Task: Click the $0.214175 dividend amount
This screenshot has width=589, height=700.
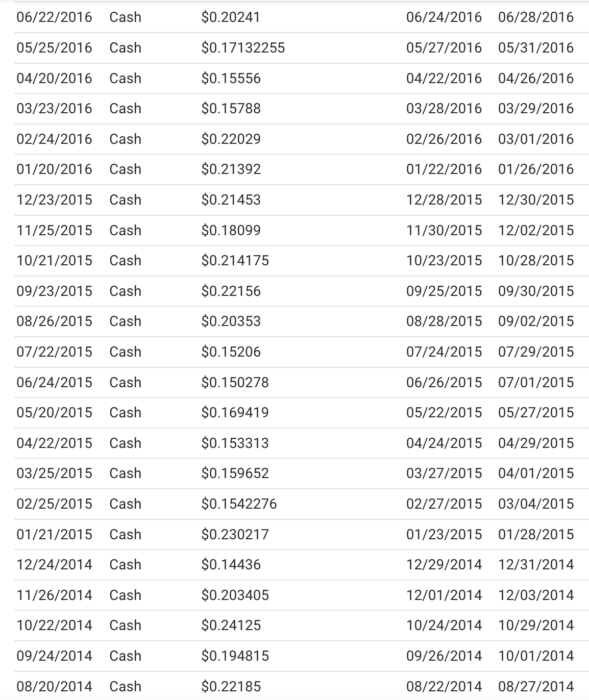Action: pos(235,261)
